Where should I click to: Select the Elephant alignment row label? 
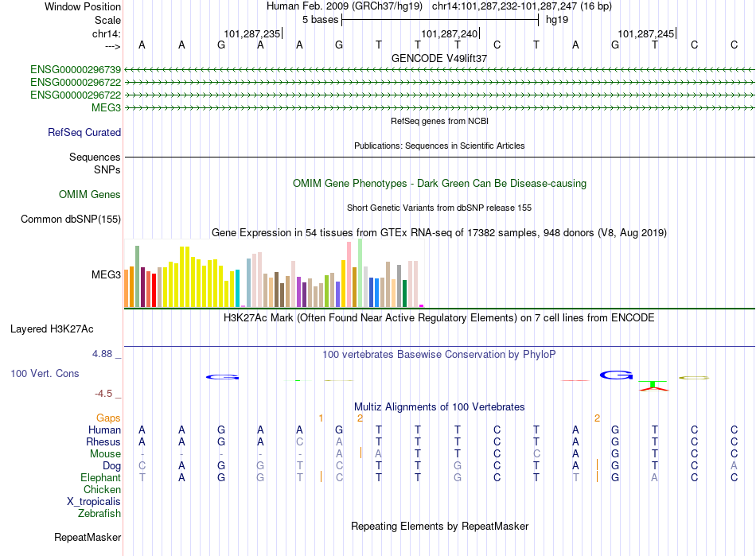point(101,478)
